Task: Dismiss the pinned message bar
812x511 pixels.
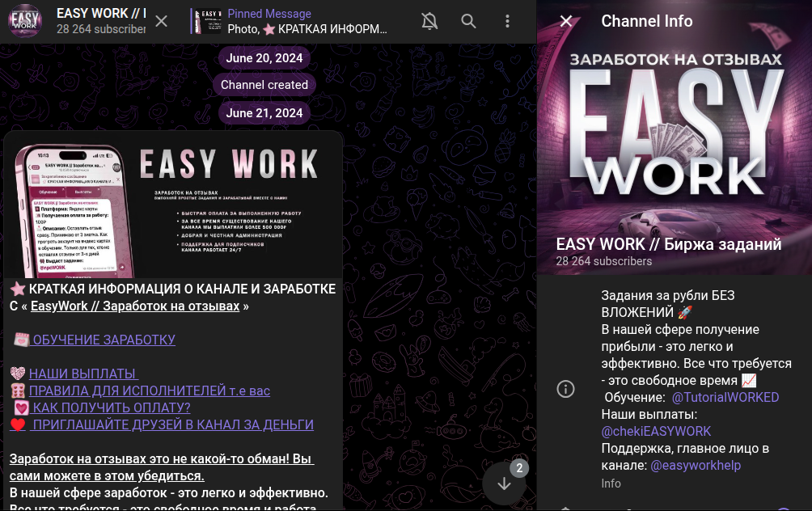Action: [x=162, y=21]
